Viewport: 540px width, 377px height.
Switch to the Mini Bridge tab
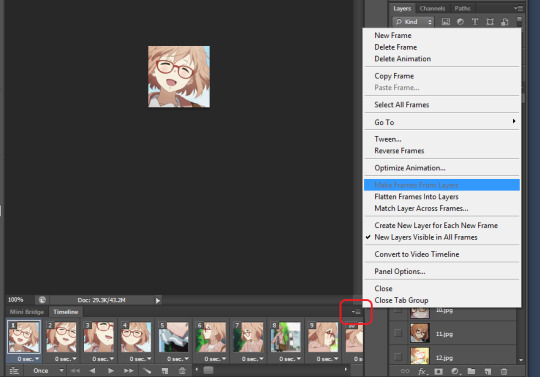point(27,312)
